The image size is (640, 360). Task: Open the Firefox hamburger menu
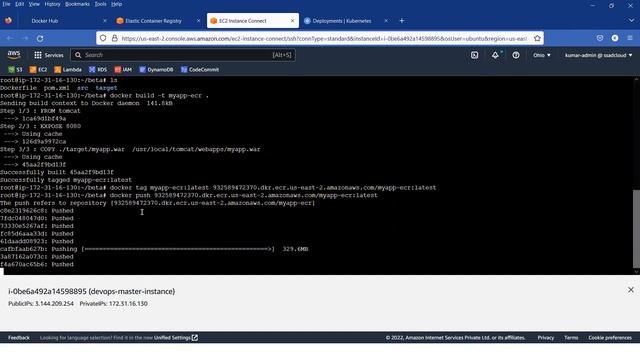(x=630, y=38)
